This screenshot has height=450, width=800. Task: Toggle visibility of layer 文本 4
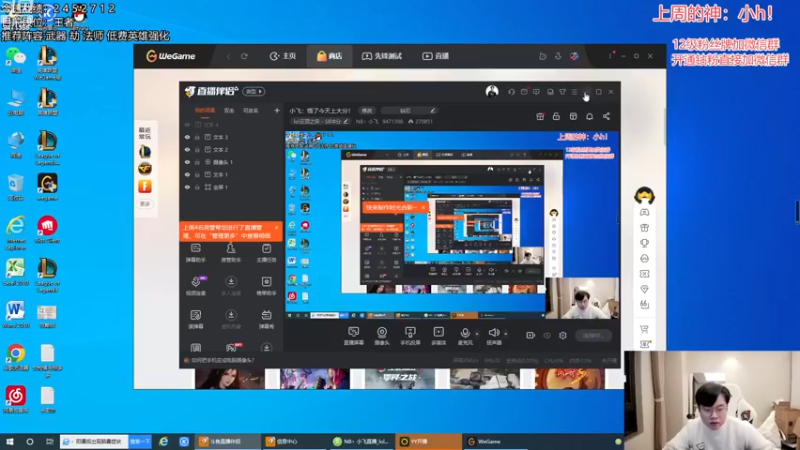[x=187, y=124]
